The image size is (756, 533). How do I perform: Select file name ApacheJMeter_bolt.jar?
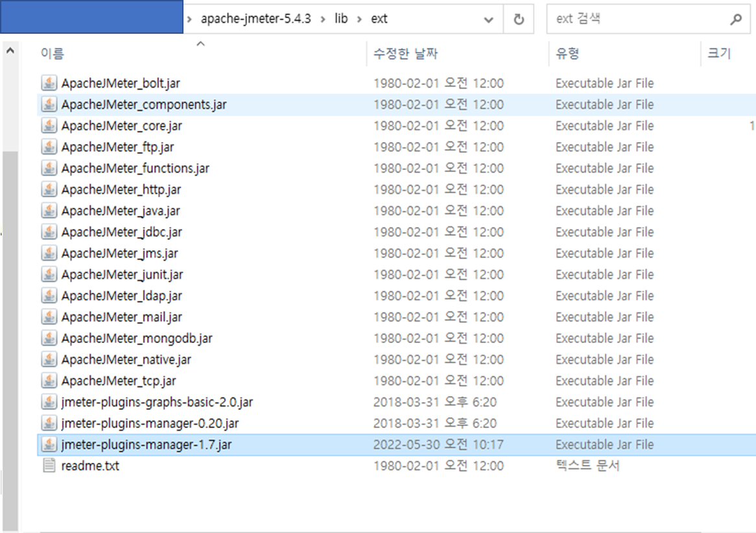tap(121, 83)
